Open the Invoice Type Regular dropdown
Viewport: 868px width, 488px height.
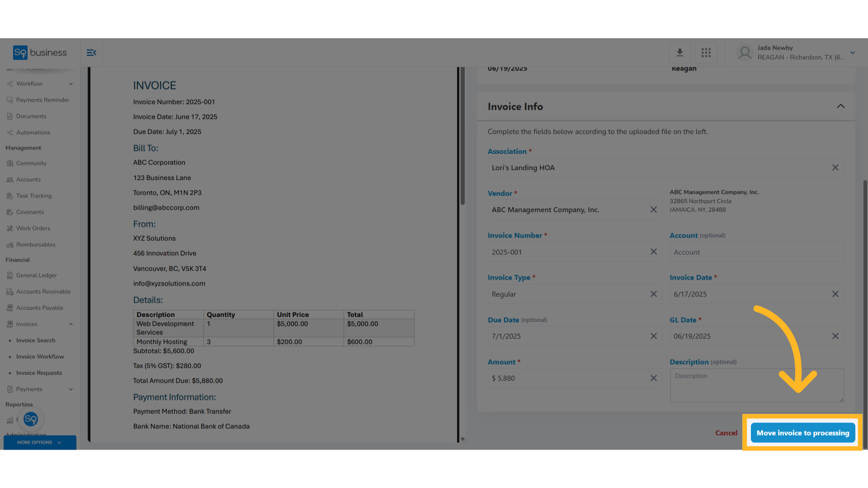coord(575,294)
